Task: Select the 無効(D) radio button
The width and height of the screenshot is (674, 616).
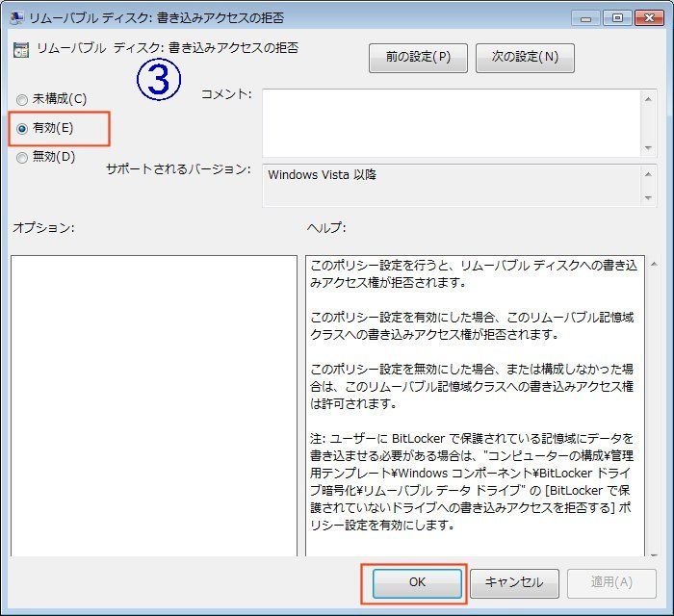Action: point(22,158)
